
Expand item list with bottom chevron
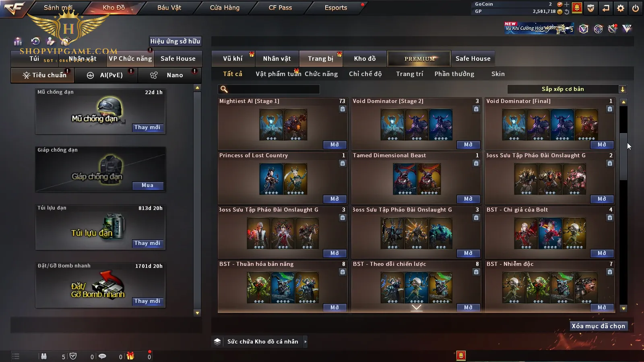click(417, 308)
